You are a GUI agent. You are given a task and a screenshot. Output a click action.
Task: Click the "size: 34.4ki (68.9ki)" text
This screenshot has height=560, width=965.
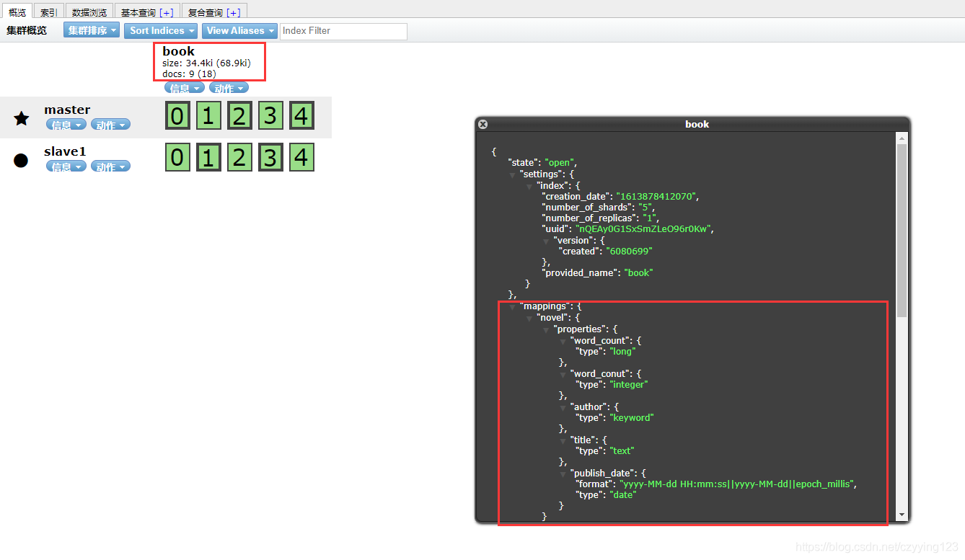(x=206, y=63)
